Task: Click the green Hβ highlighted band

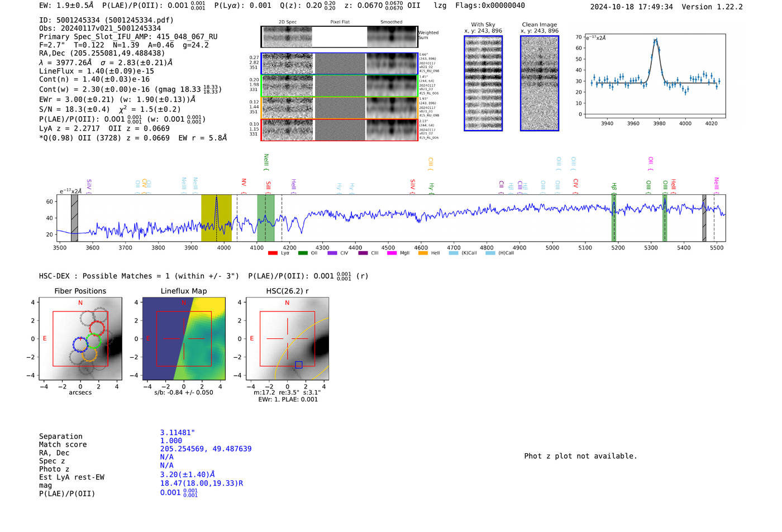Action: [614, 218]
